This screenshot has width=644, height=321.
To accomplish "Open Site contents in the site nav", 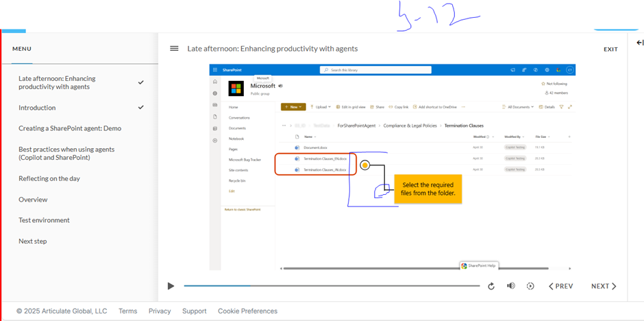I will point(238,170).
